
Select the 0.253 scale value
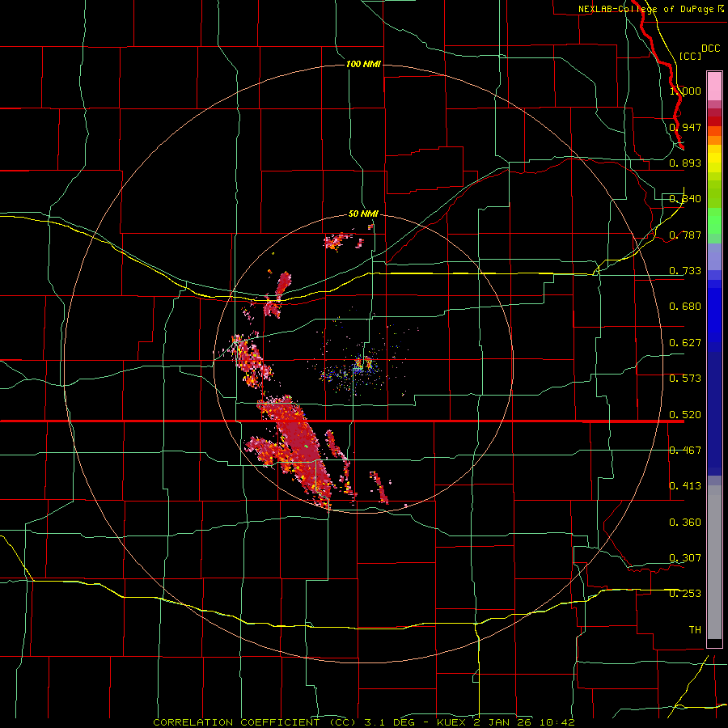tap(685, 594)
